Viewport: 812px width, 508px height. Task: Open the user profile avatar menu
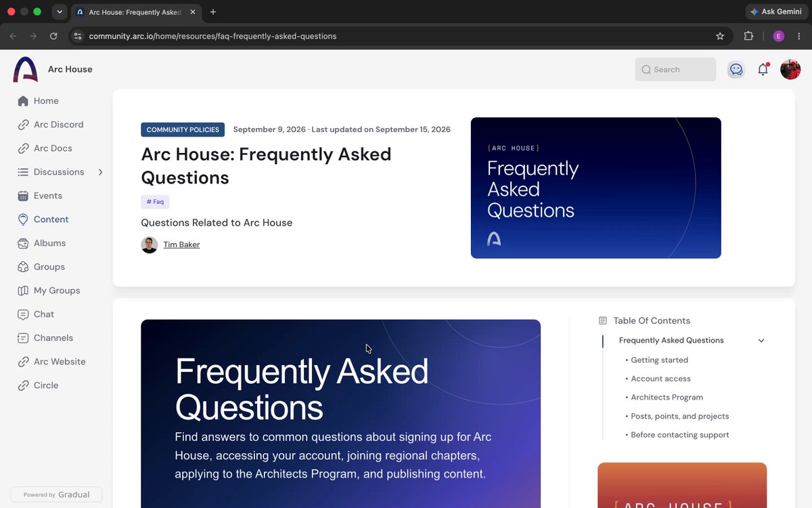[790, 69]
